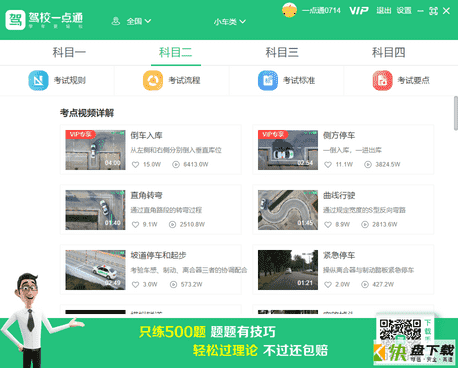Viewport: 458px width, 368px height.
Task: Open the 科目四 tab
Action: tap(388, 52)
